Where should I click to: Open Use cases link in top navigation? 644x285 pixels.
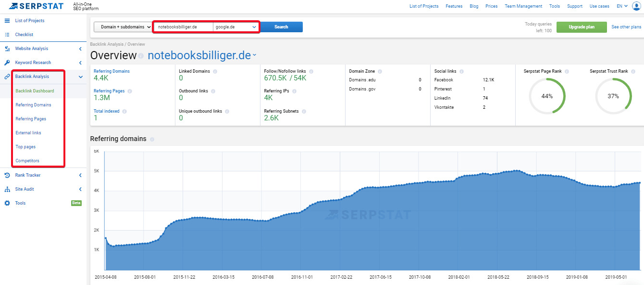coord(599,6)
